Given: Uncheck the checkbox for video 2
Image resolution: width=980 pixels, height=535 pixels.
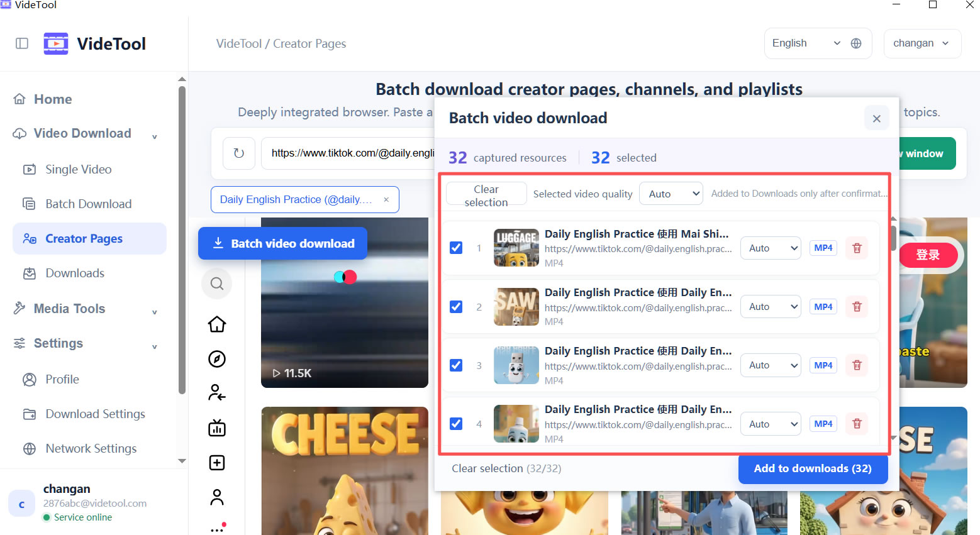Looking at the screenshot, I should click(456, 307).
